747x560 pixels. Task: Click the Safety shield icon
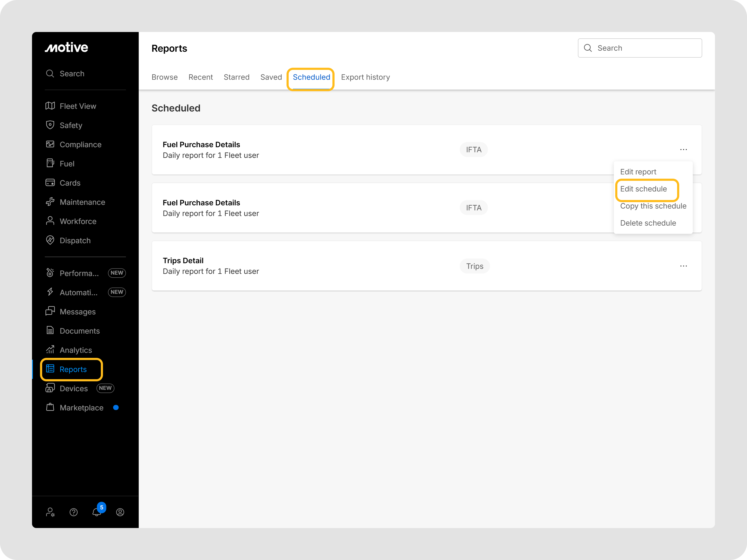[x=50, y=125]
